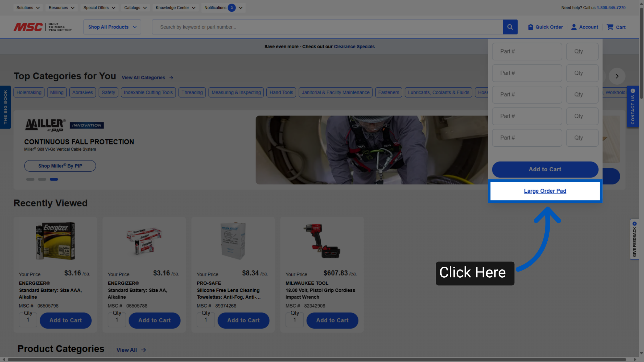Open the Miller fall protection banner image
644x362 pixels.
pos(372,150)
